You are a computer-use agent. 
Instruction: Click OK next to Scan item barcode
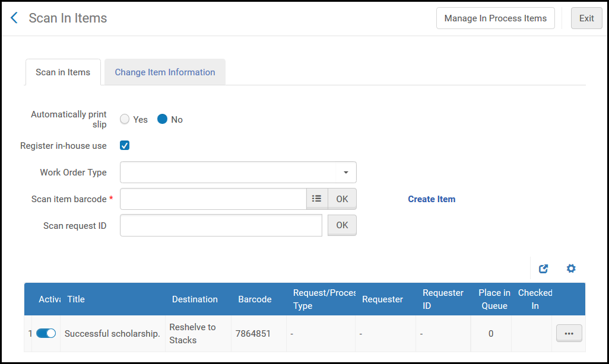tap(342, 199)
